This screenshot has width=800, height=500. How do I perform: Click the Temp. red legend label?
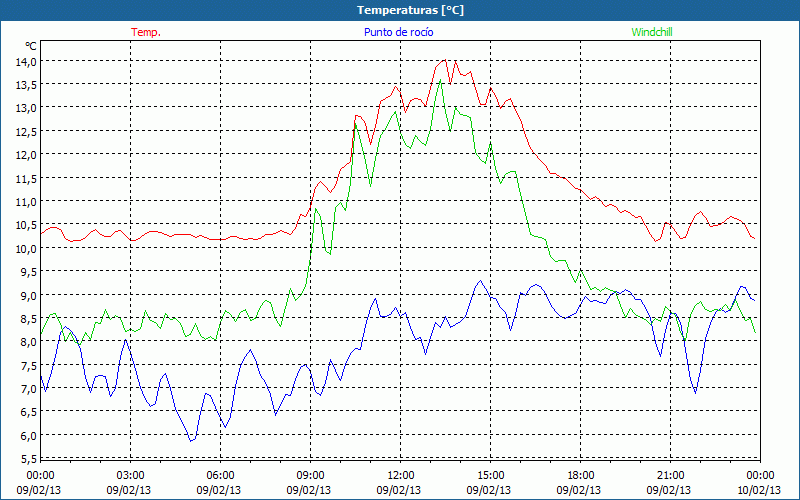click(x=146, y=32)
